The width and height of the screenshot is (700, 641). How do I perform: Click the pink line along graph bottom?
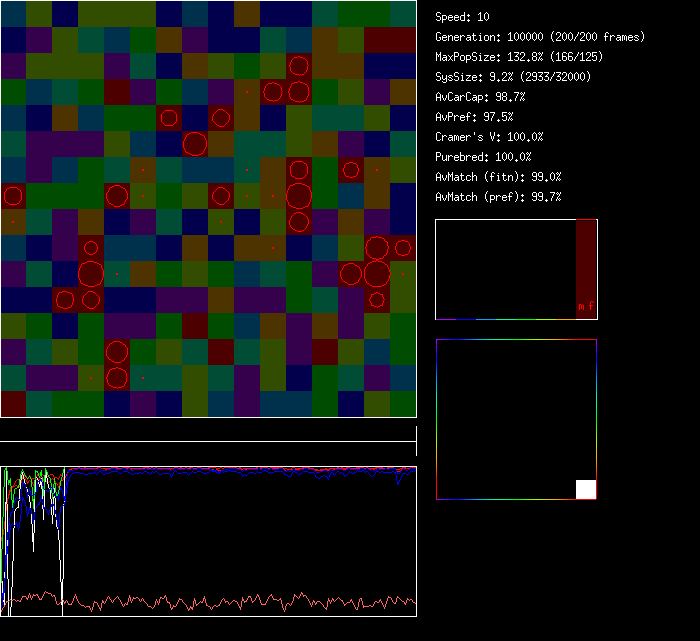point(240,603)
